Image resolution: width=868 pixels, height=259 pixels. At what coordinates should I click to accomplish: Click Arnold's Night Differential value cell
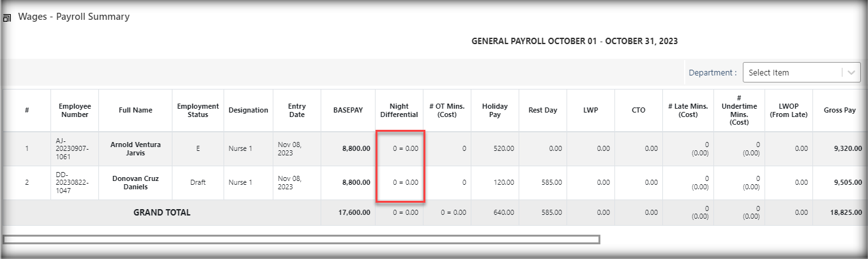pos(405,148)
